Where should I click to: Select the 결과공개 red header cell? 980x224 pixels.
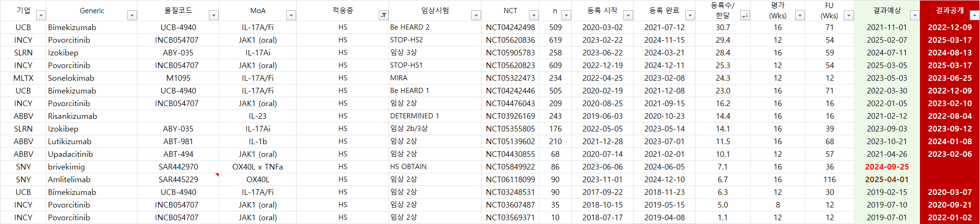coord(949,10)
